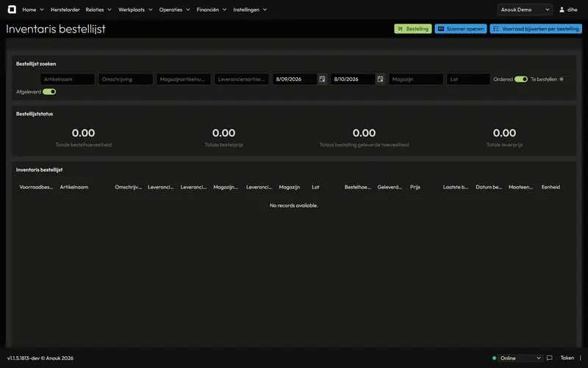Click the user profile icon beside dihe

(x=562, y=10)
